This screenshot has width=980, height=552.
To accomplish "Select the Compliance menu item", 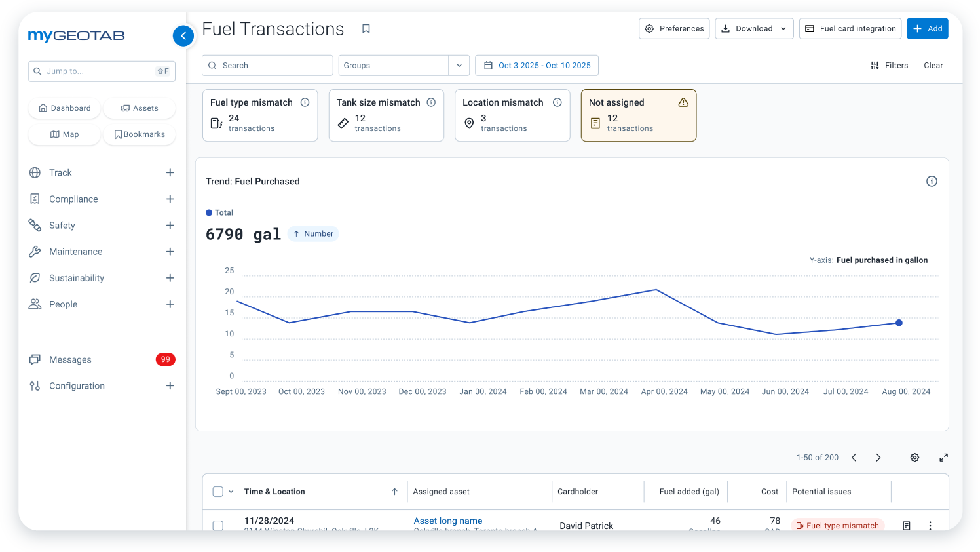I will 73,199.
